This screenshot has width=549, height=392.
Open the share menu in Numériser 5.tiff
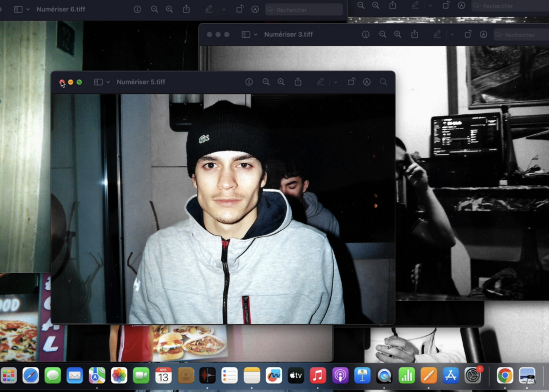click(x=298, y=82)
